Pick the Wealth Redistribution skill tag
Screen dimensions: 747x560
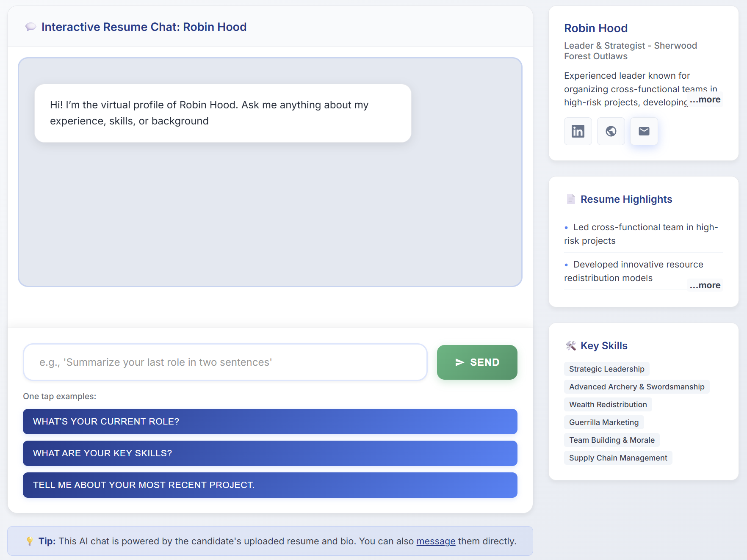[608, 405]
